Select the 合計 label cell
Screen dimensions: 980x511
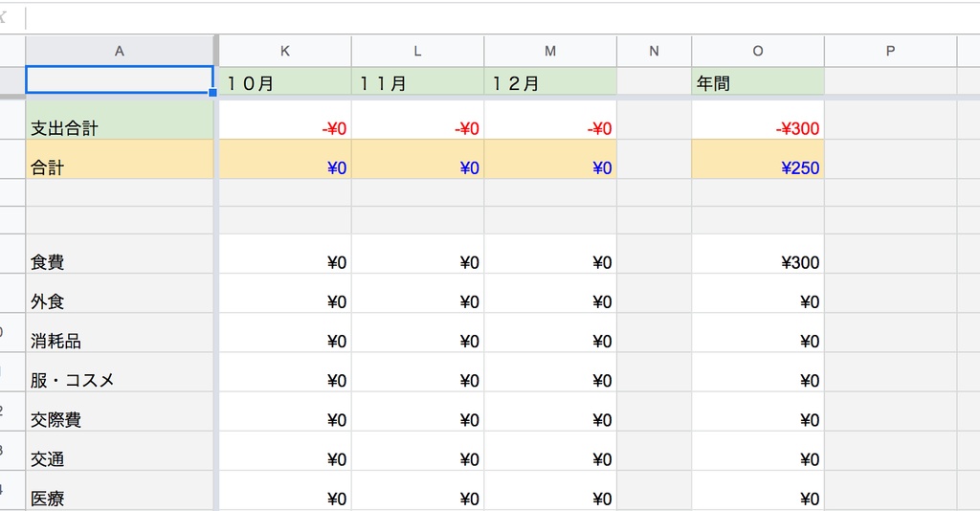click(x=120, y=159)
